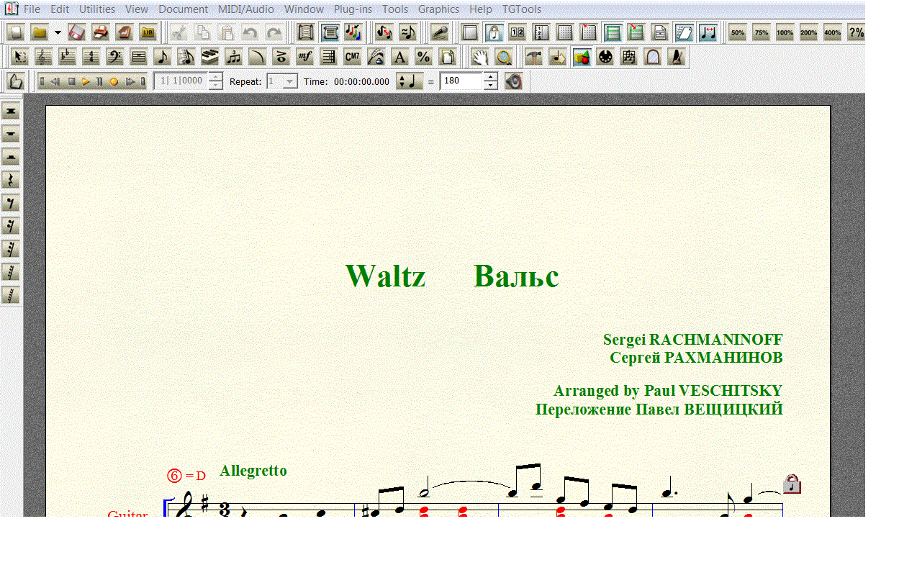Screen dimensions: 917x588
Task: Select the Text tool letter A
Action: click(x=400, y=57)
